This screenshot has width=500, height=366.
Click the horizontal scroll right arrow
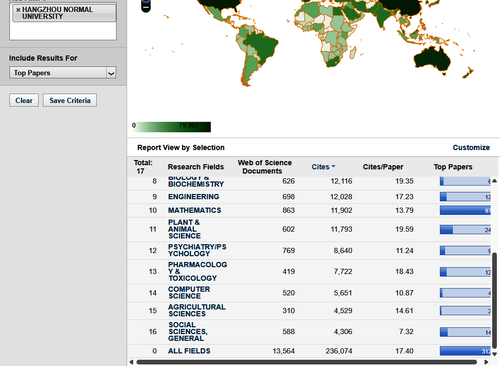click(486, 362)
